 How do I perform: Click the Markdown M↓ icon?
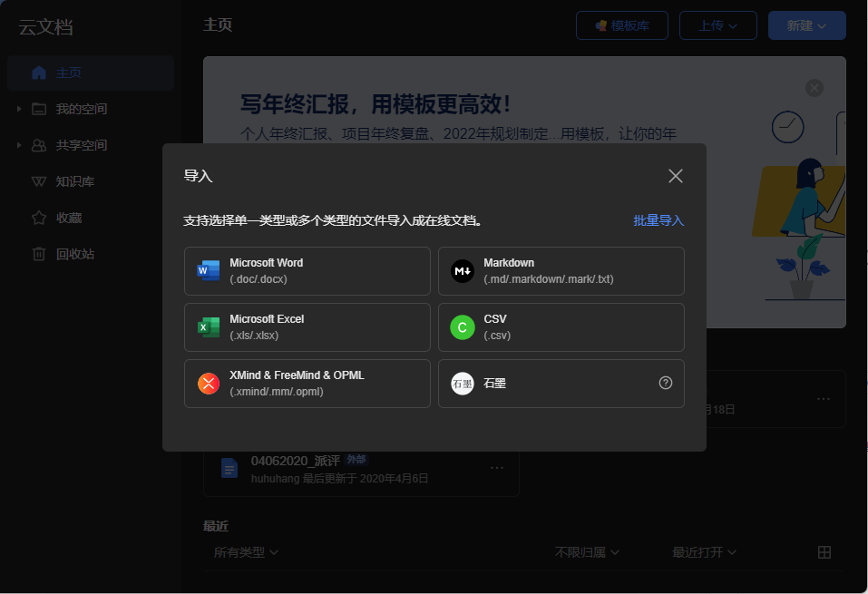(x=463, y=271)
